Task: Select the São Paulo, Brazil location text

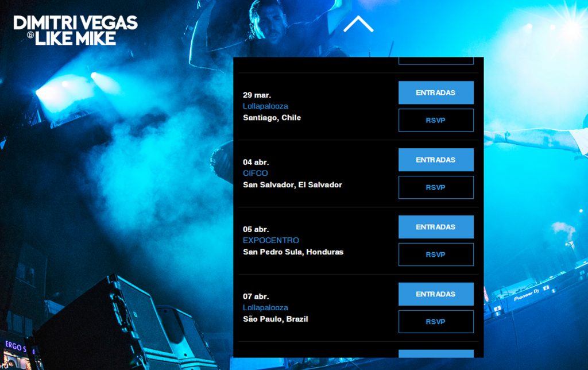Action: coord(276,319)
